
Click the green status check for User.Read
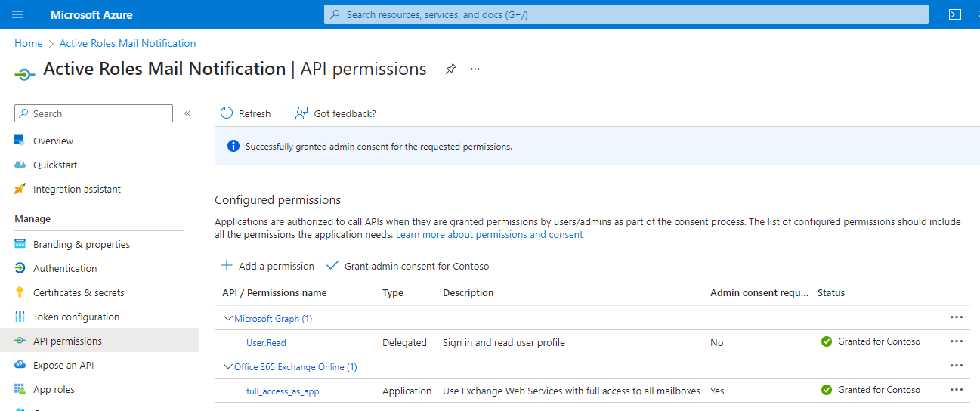tap(827, 341)
